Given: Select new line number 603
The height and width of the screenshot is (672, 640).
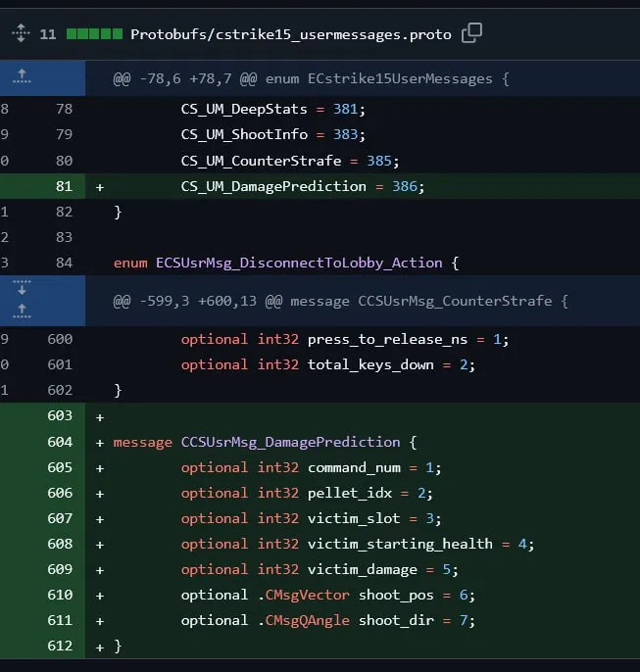Looking at the screenshot, I should coord(60,415).
